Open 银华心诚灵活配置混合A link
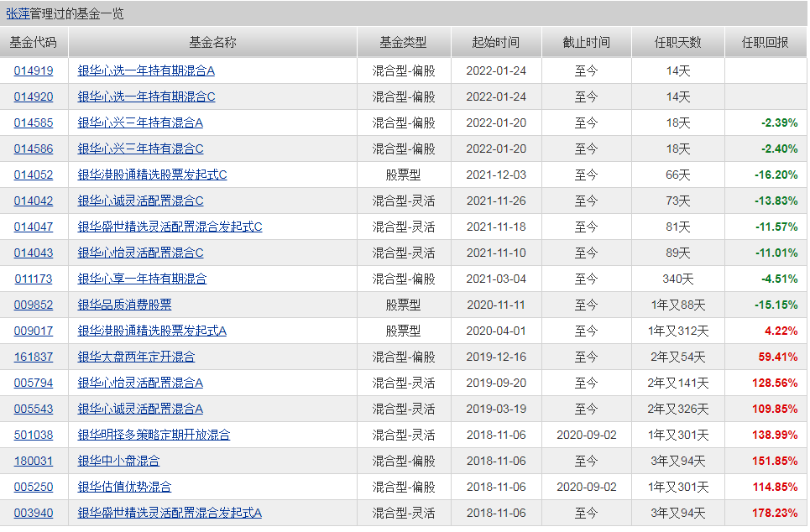The height and width of the screenshot is (532, 810). coord(140,409)
